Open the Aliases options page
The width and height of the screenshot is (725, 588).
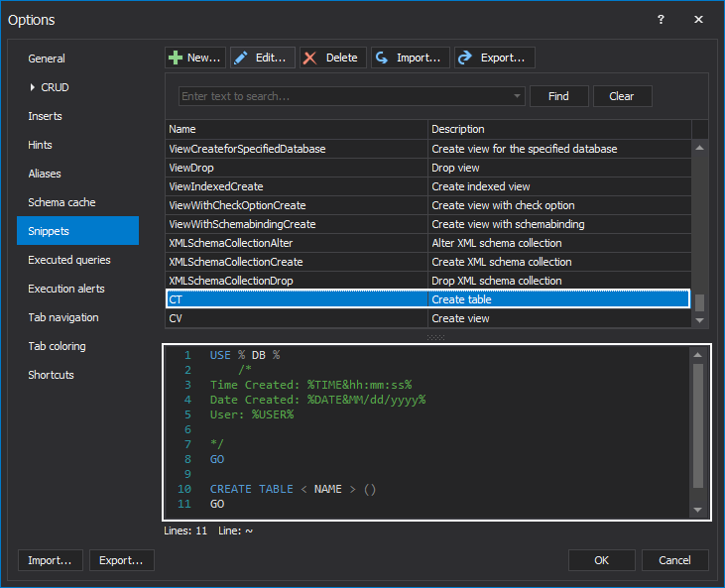pos(45,174)
